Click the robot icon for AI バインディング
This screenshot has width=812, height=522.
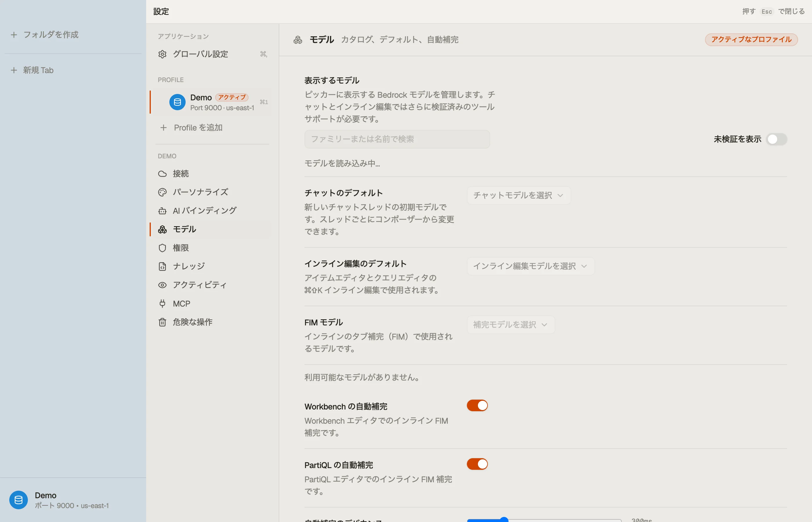coord(162,211)
